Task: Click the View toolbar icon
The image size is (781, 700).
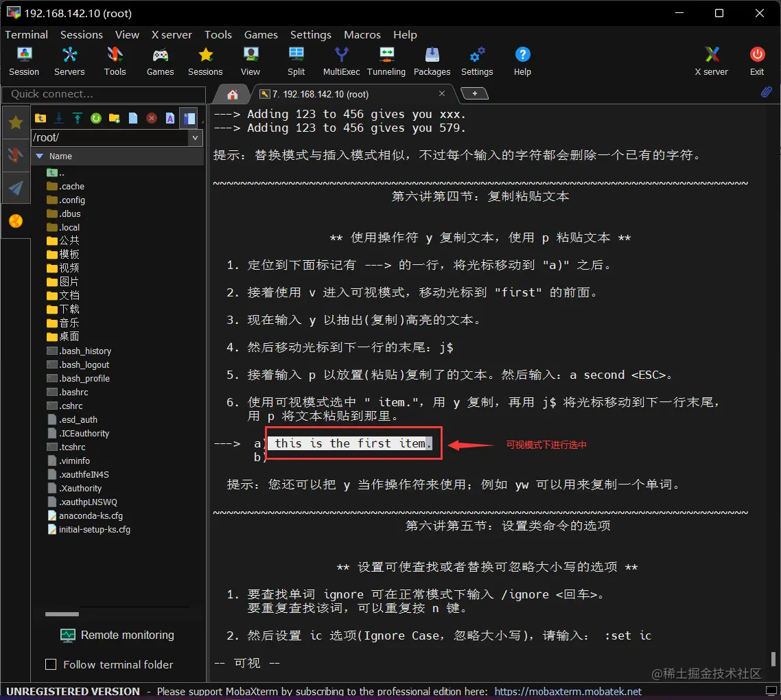Action: click(250, 61)
